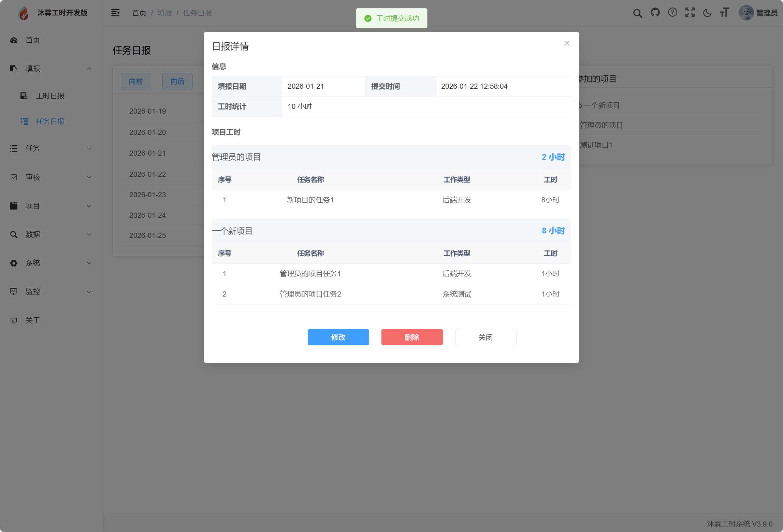Expand the 任务 menu in the sidebar
The height and width of the screenshot is (532, 783).
49,148
